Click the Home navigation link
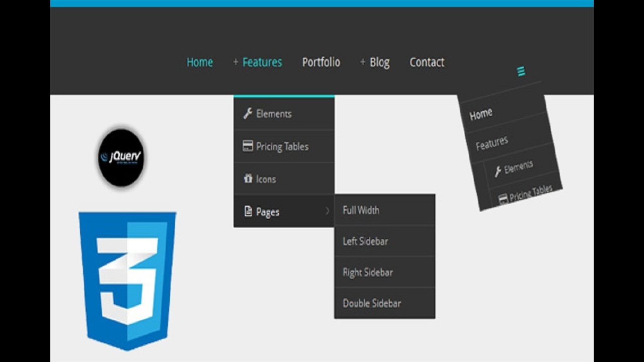 tap(200, 62)
